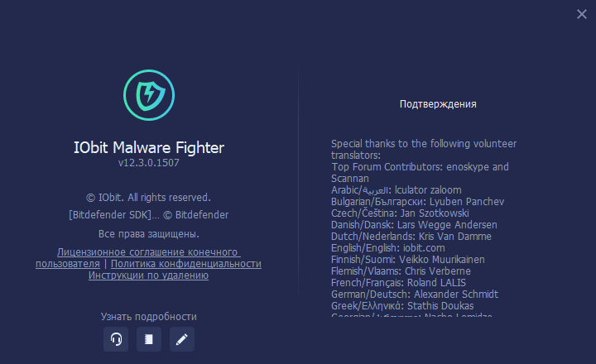Click the IObit All rights reserved text
Viewport: 596px width, 364px height.
[148, 198]
